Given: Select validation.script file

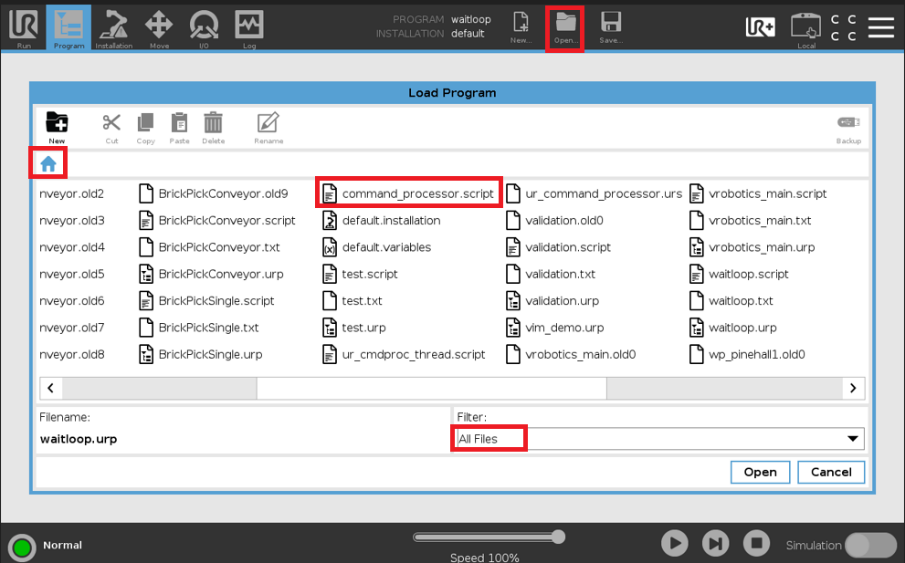Looking at the screenshot, I should tap(558, 247).
